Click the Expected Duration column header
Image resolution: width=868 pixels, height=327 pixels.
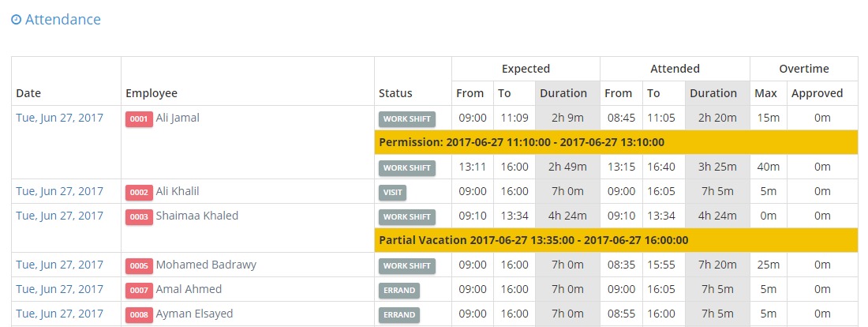coord(563,93)
